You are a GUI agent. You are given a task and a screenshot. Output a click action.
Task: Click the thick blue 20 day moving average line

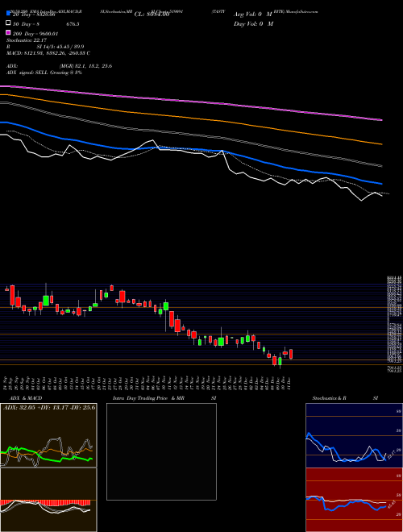pos(191,148)
